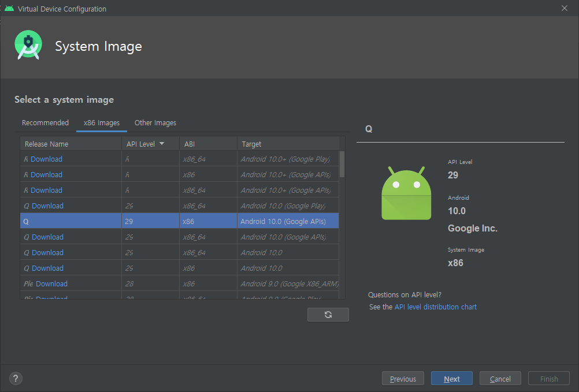Download R x86 Google APIs image
The height and width of the screenshot is (392, 579).
[x=46, y=174]
